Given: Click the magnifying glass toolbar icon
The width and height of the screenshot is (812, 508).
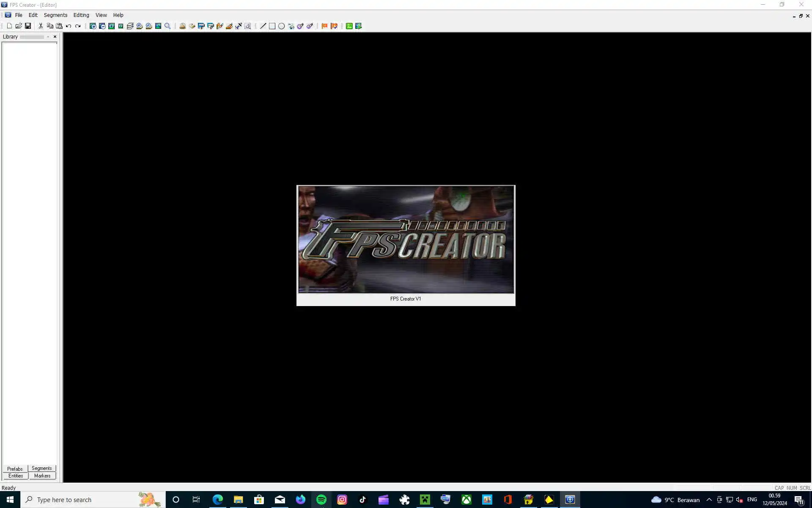Looking at the screenshot, I should [167, 26].
